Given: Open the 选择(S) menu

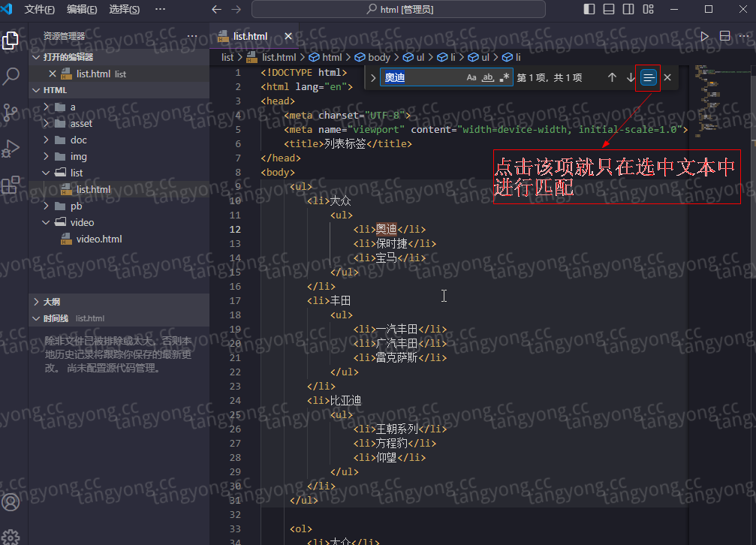Looking at the screenshot, I should [x=125, y=10].
